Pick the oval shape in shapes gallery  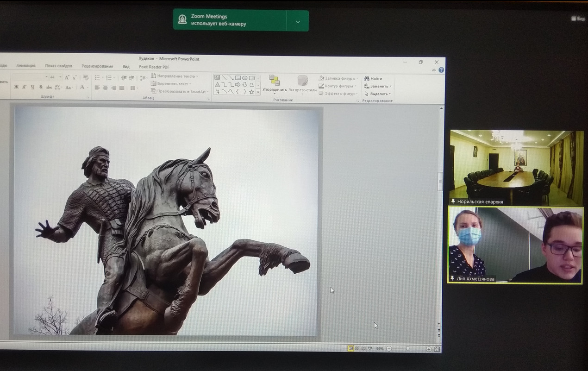point(244,78)
